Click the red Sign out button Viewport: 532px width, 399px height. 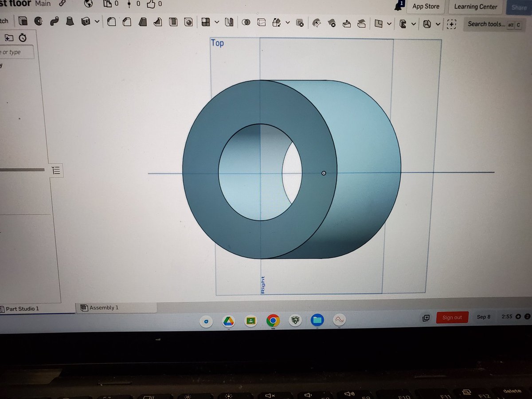tap(452, 317)
